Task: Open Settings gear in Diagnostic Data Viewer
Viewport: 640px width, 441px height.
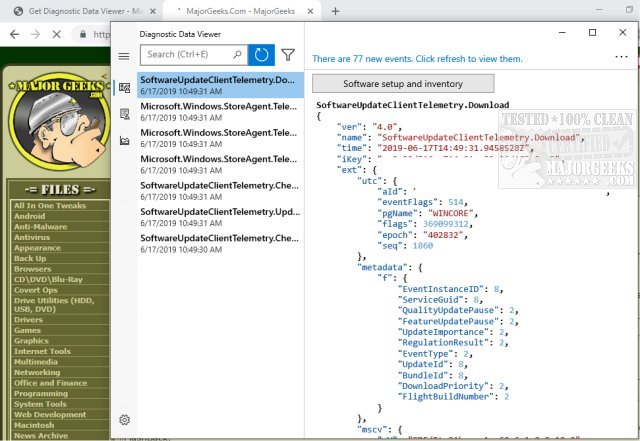Action: click(x=124, y=420)
